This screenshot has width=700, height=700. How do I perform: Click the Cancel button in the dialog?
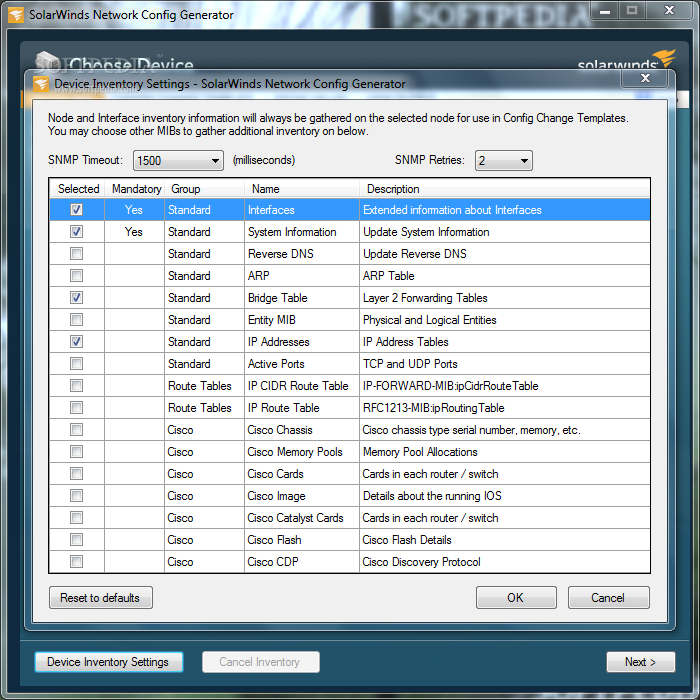(608, 598)
